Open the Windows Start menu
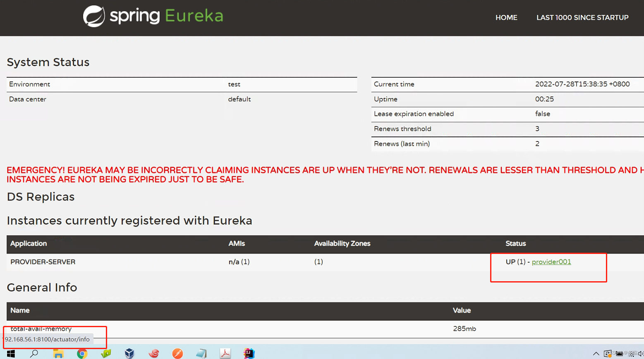 (x=11, y=353)
